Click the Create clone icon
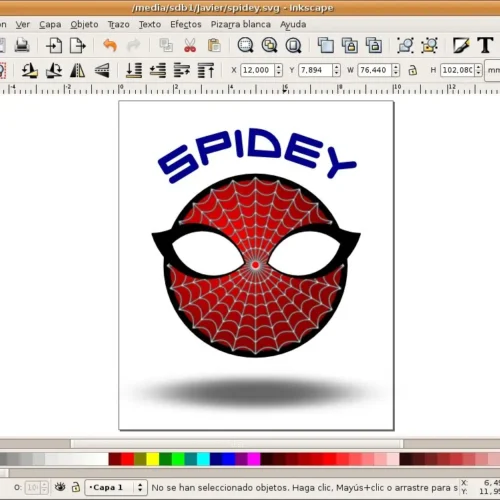The width and height of the screenshot is (500, 500). (350, 45)
